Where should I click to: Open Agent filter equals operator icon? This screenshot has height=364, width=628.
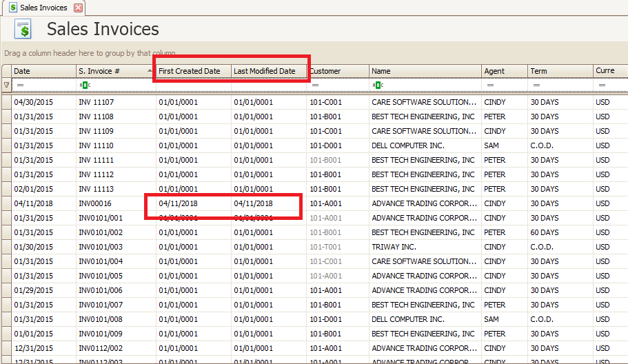[490, 85]
